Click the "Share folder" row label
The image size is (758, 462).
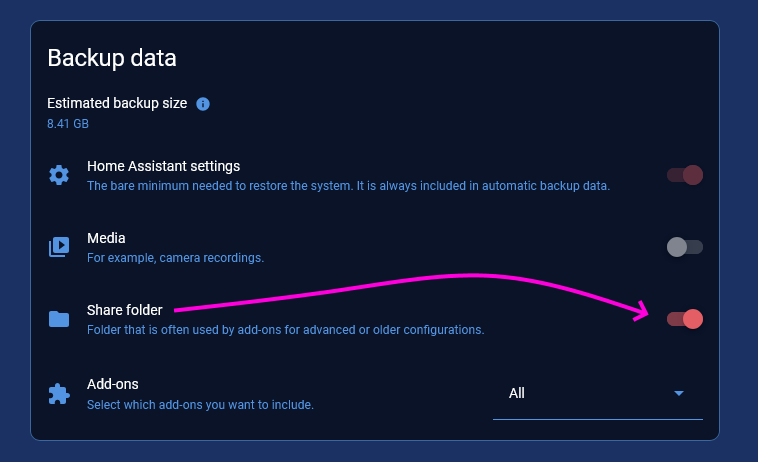125,310
